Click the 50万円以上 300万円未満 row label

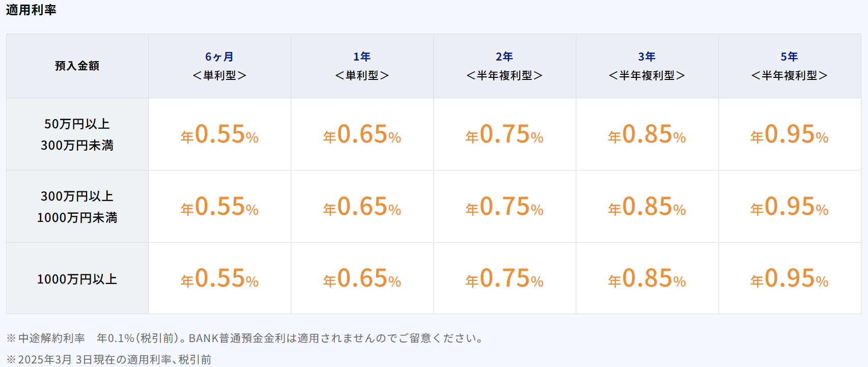77,134
